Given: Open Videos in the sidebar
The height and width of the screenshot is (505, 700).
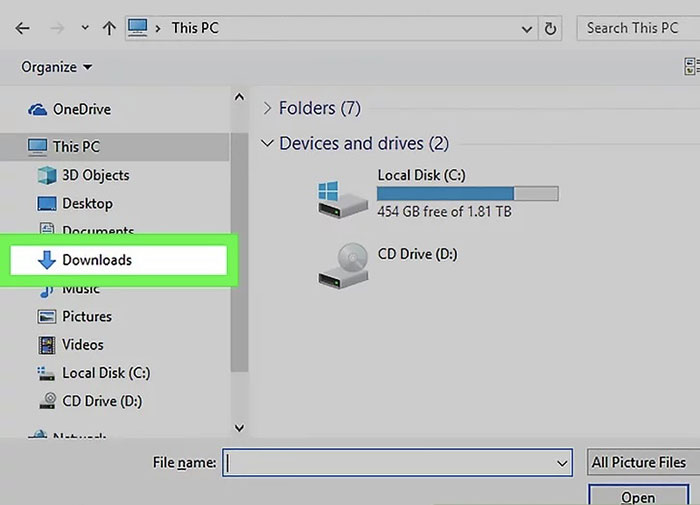Looking at the screenshot, I should (83, 345).
